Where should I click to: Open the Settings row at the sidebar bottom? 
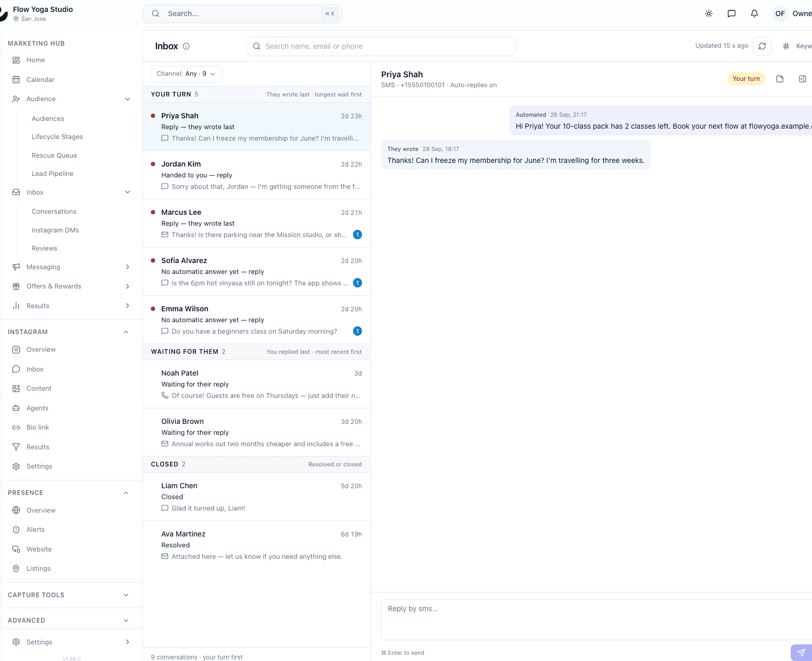[72, 642]
